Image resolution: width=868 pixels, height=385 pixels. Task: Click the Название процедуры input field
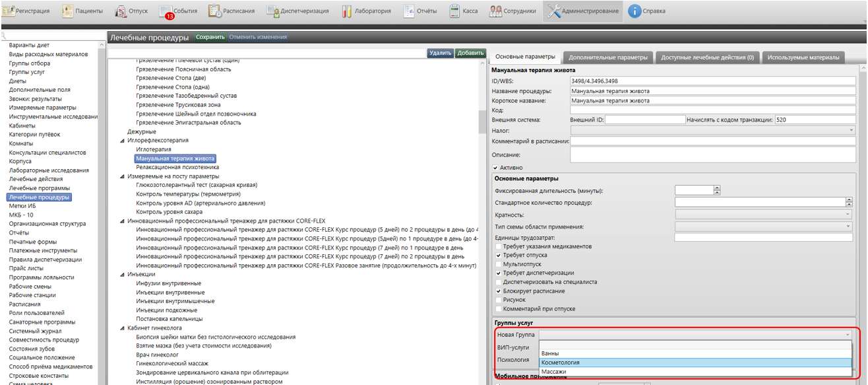(712, 91)
